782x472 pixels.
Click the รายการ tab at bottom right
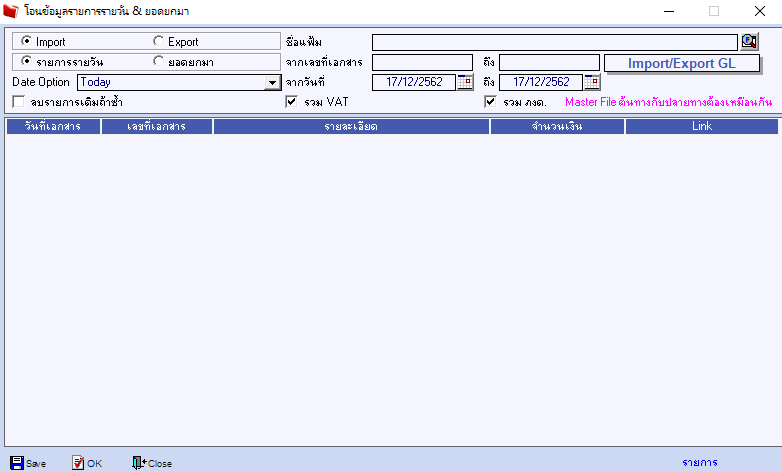[x=700, y=463]
